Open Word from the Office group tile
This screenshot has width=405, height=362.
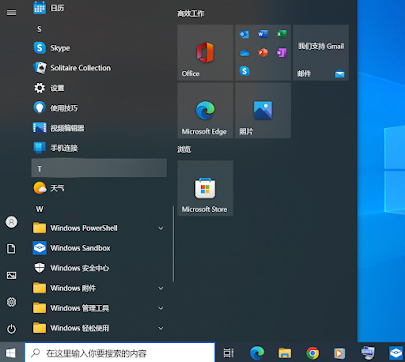coord(263,34)
